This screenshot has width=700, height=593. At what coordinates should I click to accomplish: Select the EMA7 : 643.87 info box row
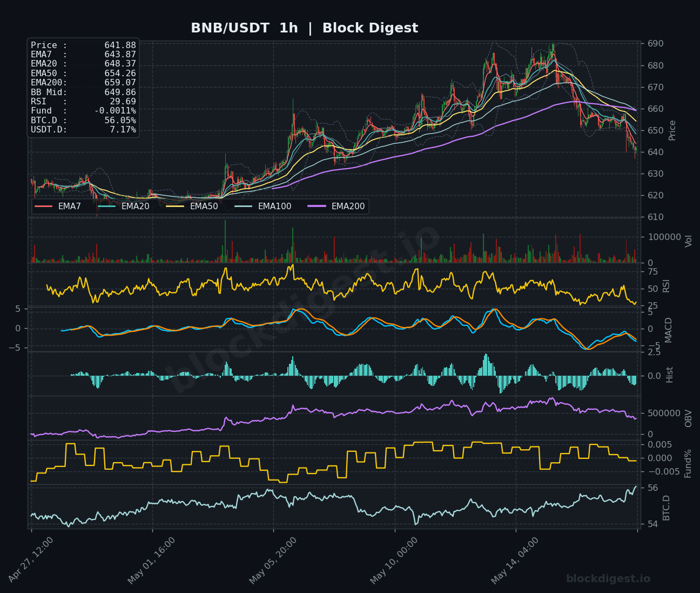(83, 55)
